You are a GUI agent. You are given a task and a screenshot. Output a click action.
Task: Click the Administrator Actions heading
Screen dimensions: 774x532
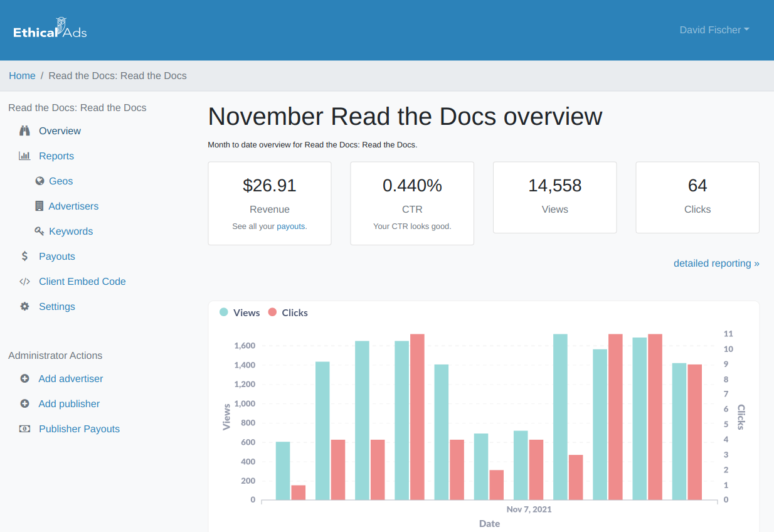(x=55, y=356)
